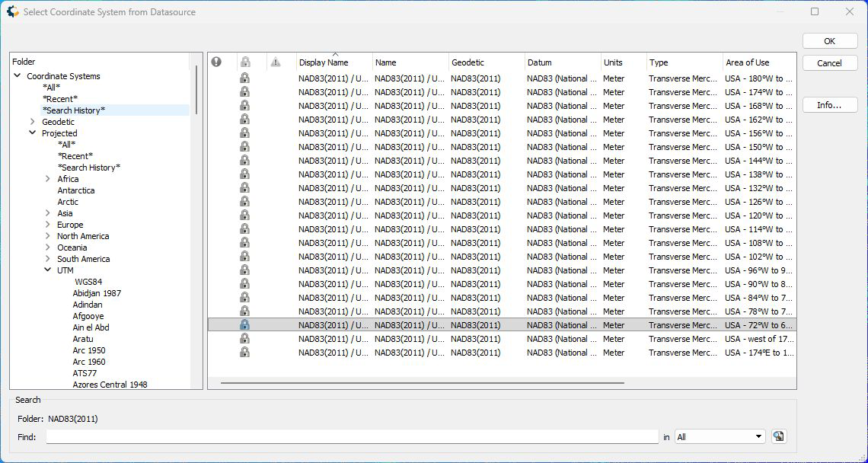This screenshot has width=868, height=463.
Task: Expand the Geodetic folder
Action: [x=33, y=122]
